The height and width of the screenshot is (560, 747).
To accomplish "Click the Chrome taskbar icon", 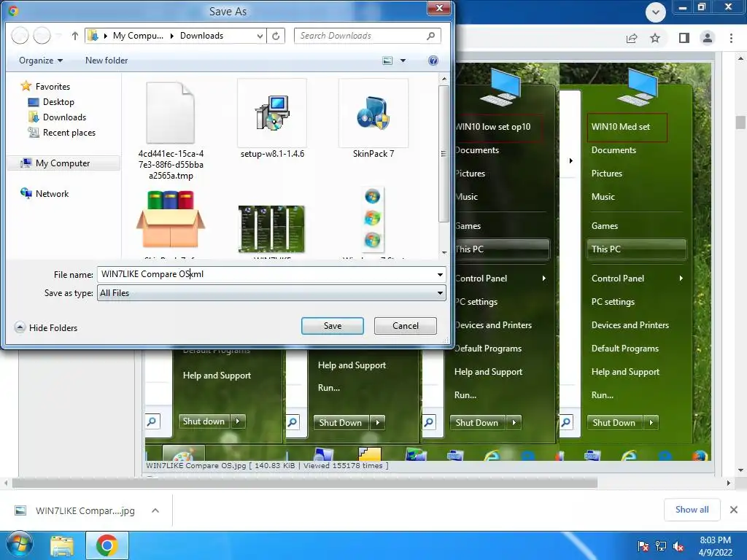I will [x=107, y=545].
